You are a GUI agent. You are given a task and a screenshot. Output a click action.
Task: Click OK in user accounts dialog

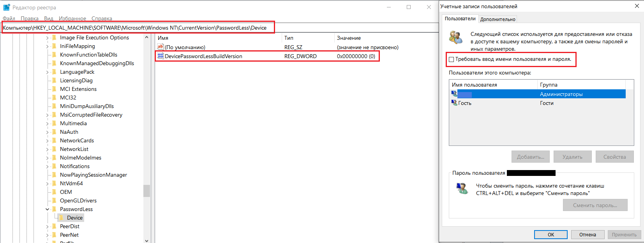pyautogui.click(x=551, y=234)
